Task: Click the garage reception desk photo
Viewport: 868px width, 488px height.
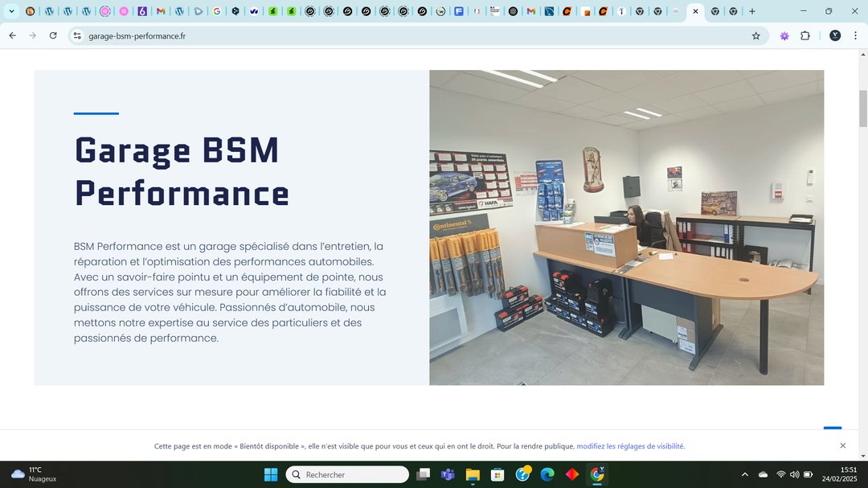Action: [626, 228]
